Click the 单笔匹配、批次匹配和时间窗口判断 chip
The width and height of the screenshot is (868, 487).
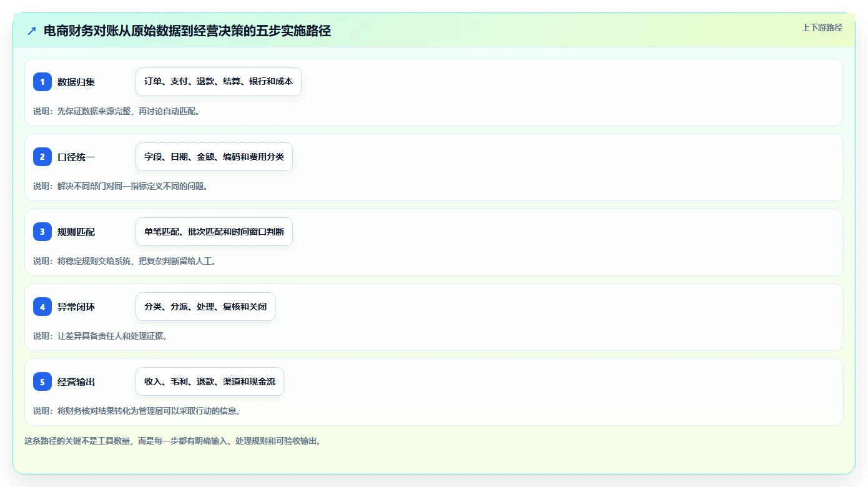coord(214,232)
